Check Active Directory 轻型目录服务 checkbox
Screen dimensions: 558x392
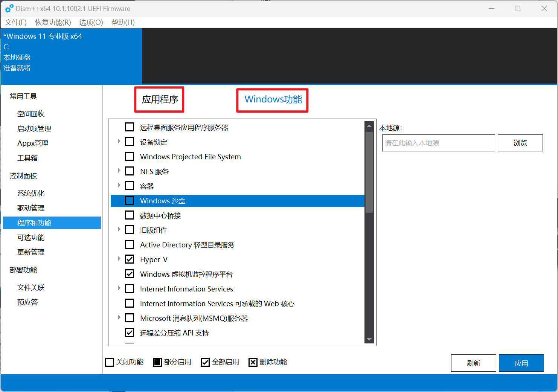click(130, 244)
